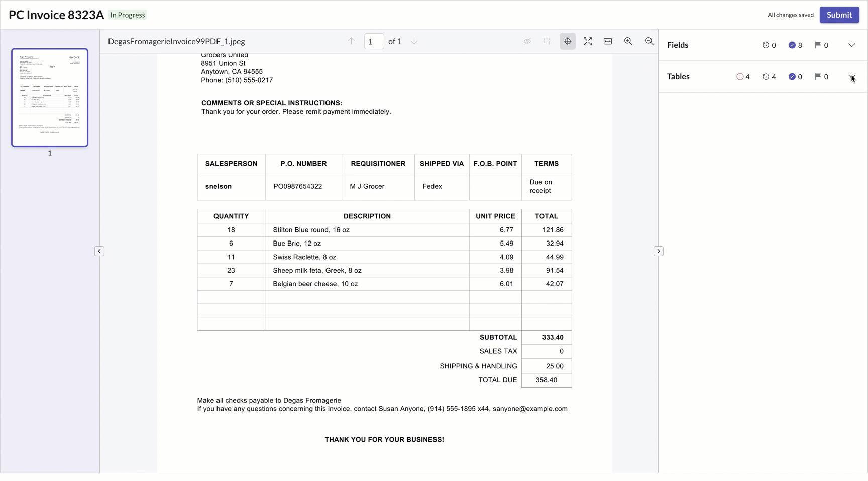Click quantity 23 cell
This screenshot has width=868, height=481.
pos(231,270)
